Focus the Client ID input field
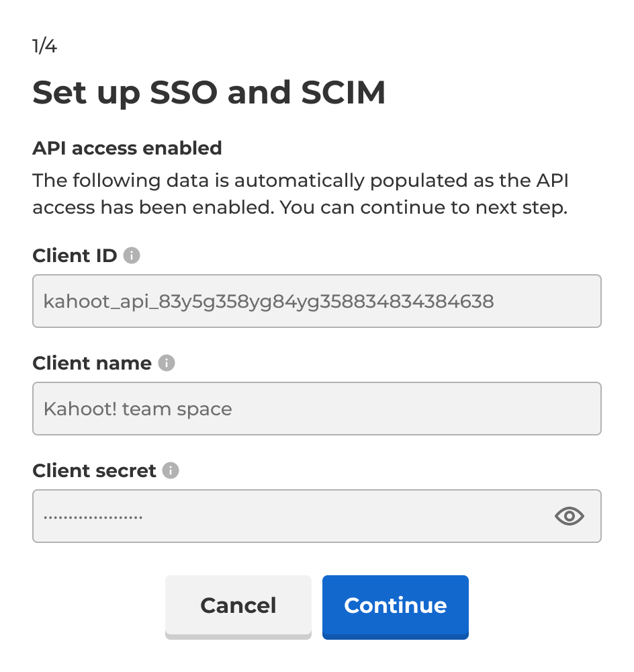The image size is (634, 672). tap(317, 301)
